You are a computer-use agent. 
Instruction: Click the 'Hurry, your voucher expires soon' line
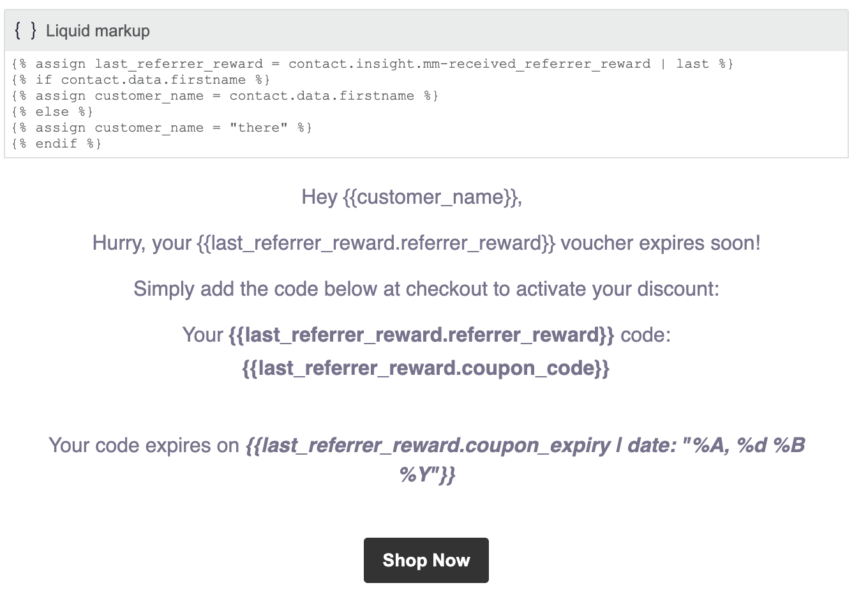[426, 243]
